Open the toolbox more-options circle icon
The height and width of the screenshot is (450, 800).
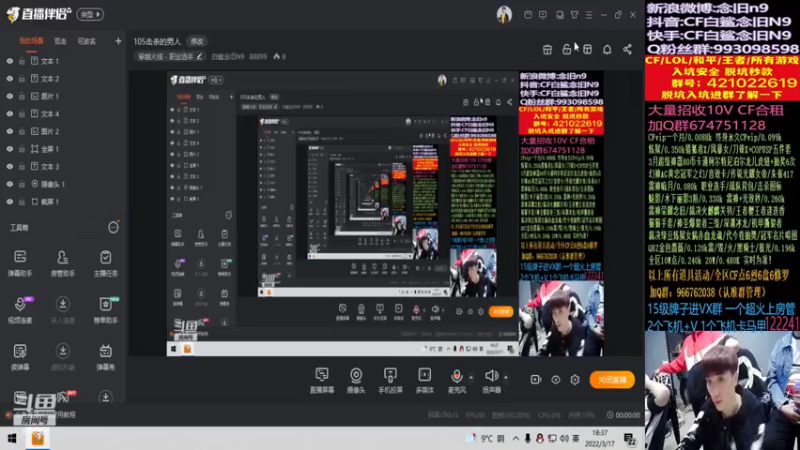tap(113, 228)
